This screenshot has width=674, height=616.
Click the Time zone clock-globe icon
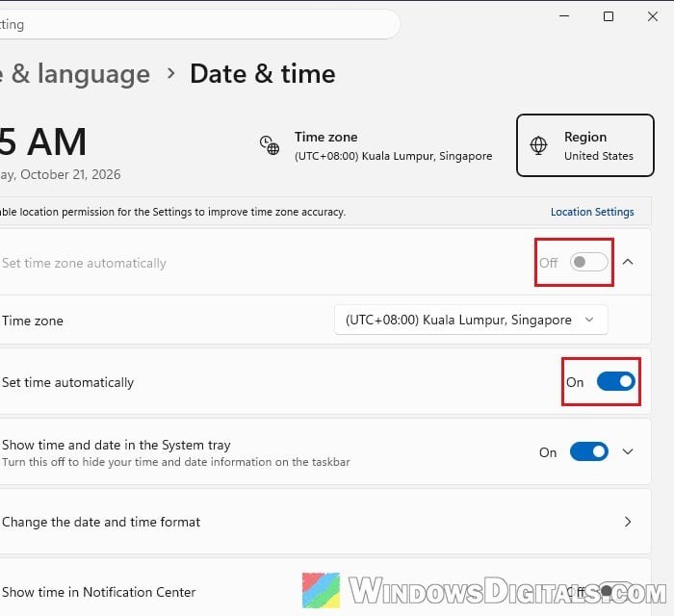(270, 145)
